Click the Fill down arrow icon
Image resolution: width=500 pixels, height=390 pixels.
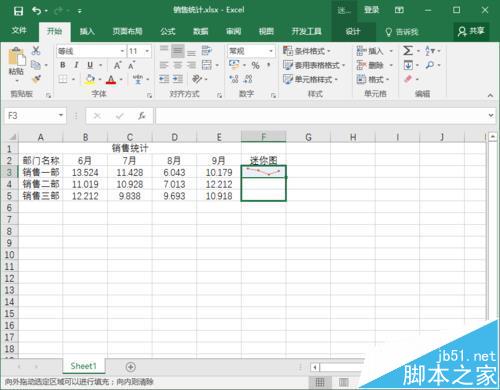click(x=408, y=65)
